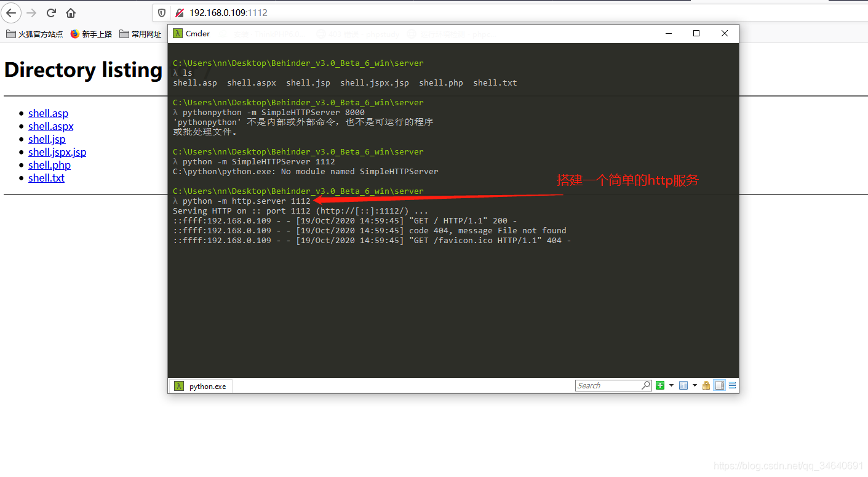The image size is (868, 477).
Task: Open the 常用网址 bookmarks folder
Action: (140, 34)
